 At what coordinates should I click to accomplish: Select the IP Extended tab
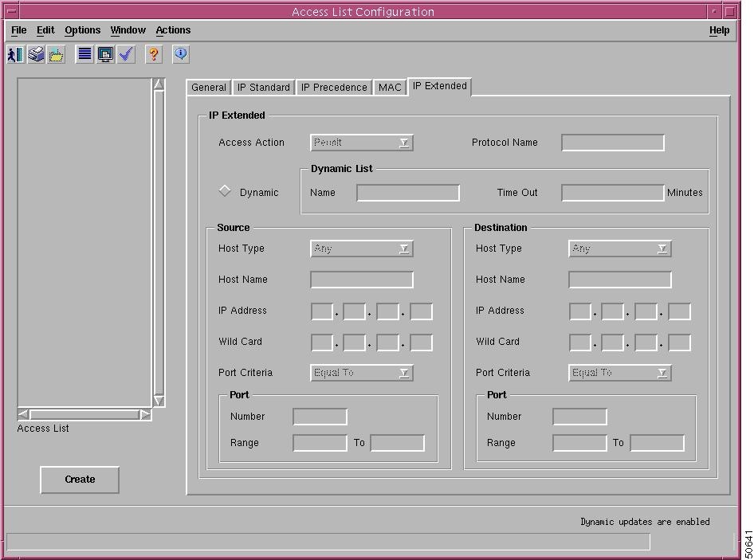(439, 86)
